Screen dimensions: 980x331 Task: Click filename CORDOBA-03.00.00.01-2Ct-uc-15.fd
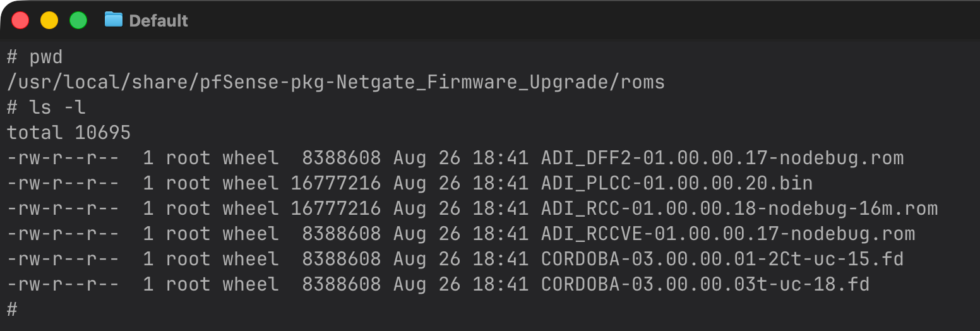point(722,259)
